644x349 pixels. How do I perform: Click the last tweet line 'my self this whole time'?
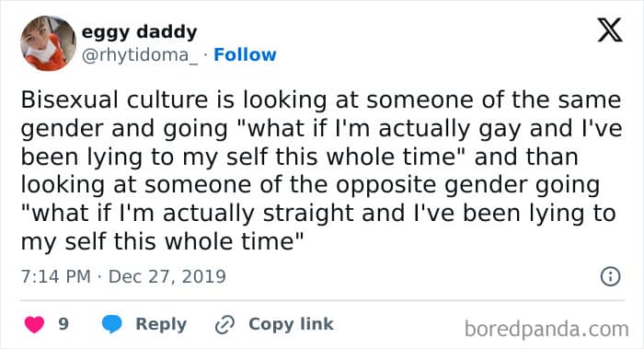tap(162, 241)
